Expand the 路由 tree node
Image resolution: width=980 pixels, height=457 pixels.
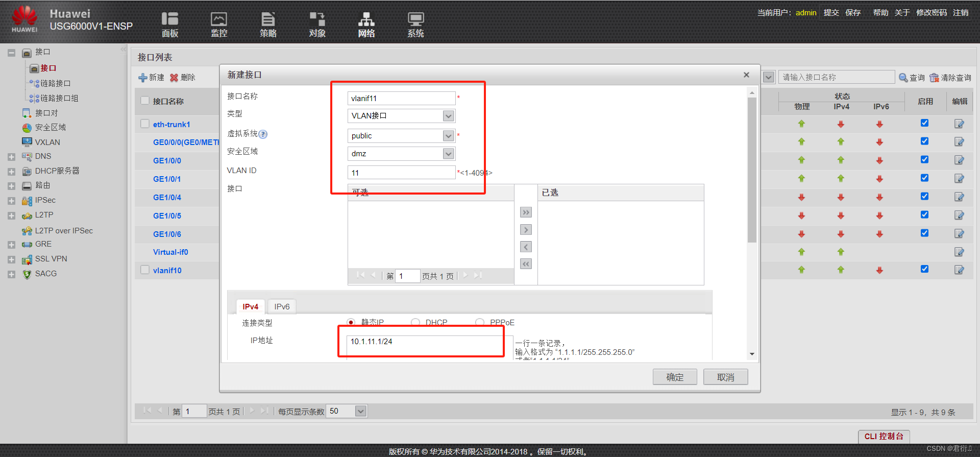click(11, 186)
